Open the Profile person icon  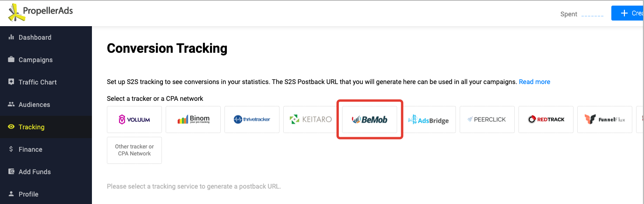(x=11, y=194)
